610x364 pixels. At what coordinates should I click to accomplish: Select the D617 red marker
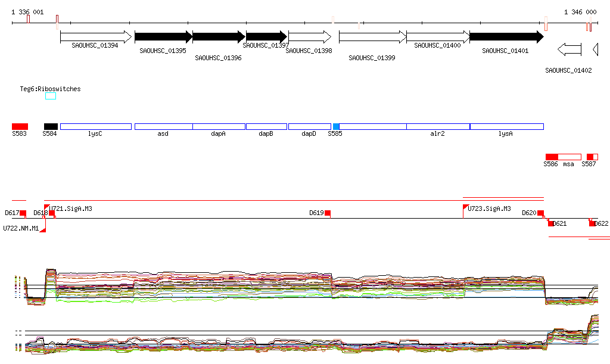point(23,213)
